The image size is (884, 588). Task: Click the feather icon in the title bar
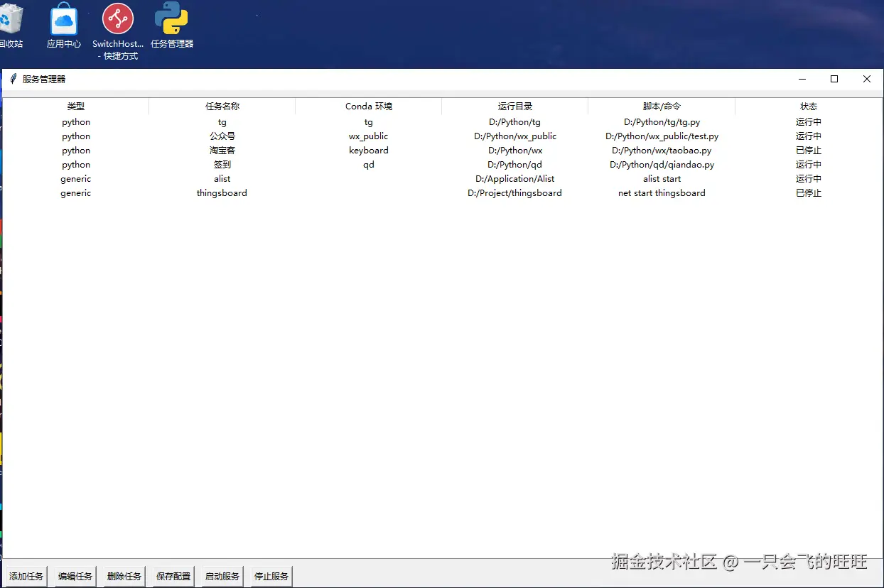pyautogui.click(x=12, y=78)
